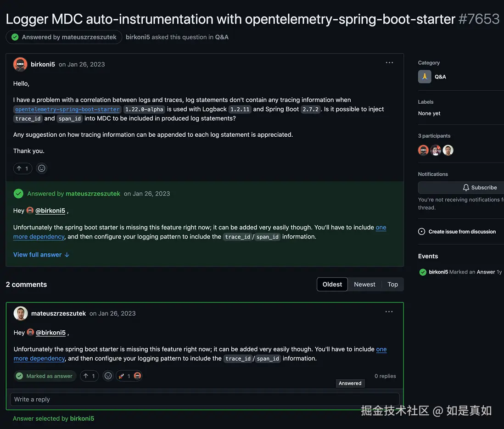Click the Jan 26, 2023 date on the question
This screenshot has width=504, height=429.
(x=82, y=64)
